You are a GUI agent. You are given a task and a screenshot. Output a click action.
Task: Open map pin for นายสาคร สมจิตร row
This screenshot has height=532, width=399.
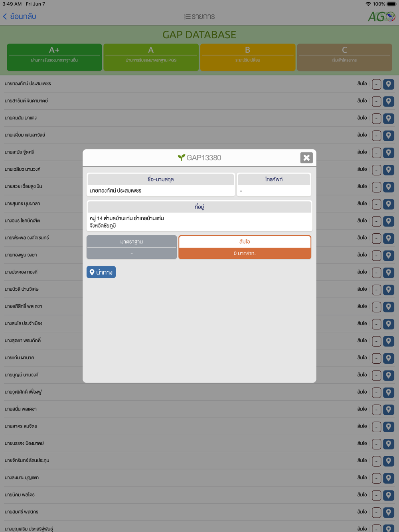pyautogui.click(x=389, y=427)
